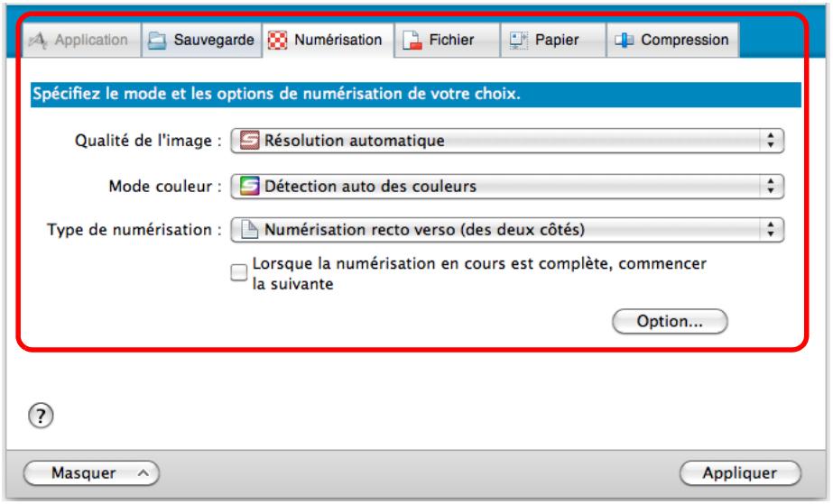Open the Application tab
Screen dimensions: 833x504
tap(81, 40)
